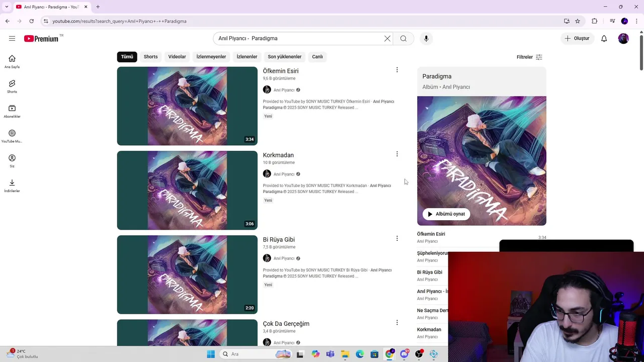Screen dimensions: 644x362
Task: Click the Windows taskbar Ara search box
Action: click(256, 354)
